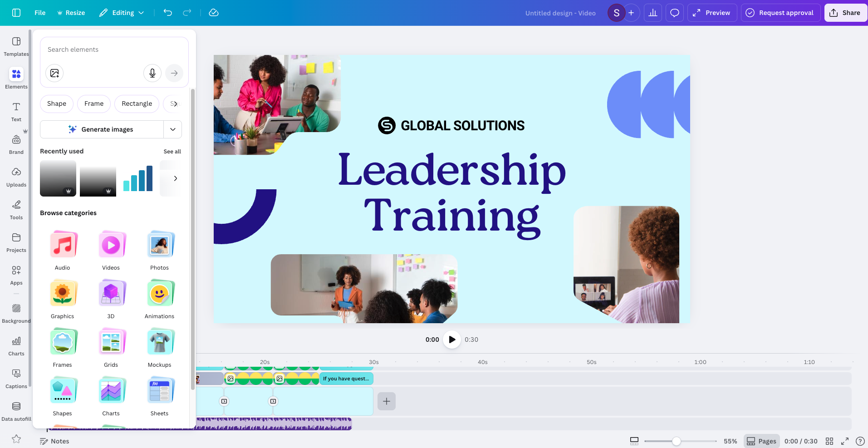Expand the Generate images options dropdown
868x448 pixels.
[x=173, y=129]
